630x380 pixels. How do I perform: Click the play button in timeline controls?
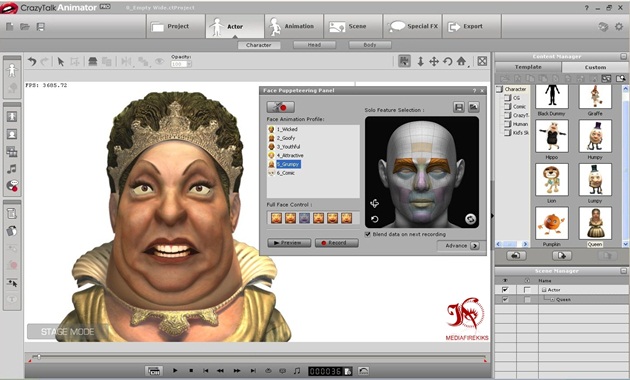click(175, 370)
